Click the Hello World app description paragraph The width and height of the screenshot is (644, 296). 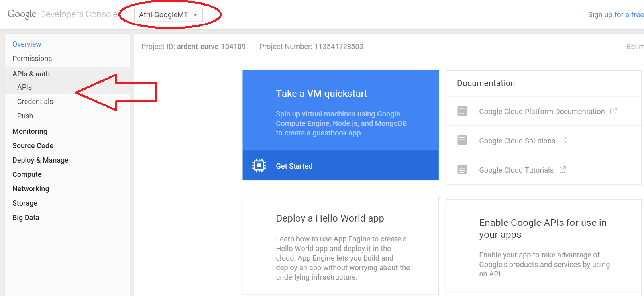pyautogui.click(x=343, y=258)
